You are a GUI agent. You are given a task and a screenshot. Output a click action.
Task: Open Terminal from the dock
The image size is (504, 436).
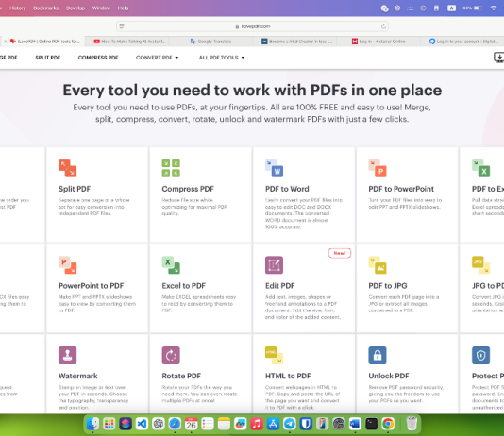(x=372, y=424)
